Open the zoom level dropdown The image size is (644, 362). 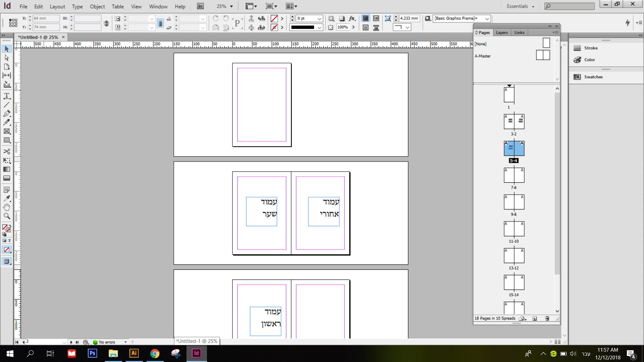point(231,6)
